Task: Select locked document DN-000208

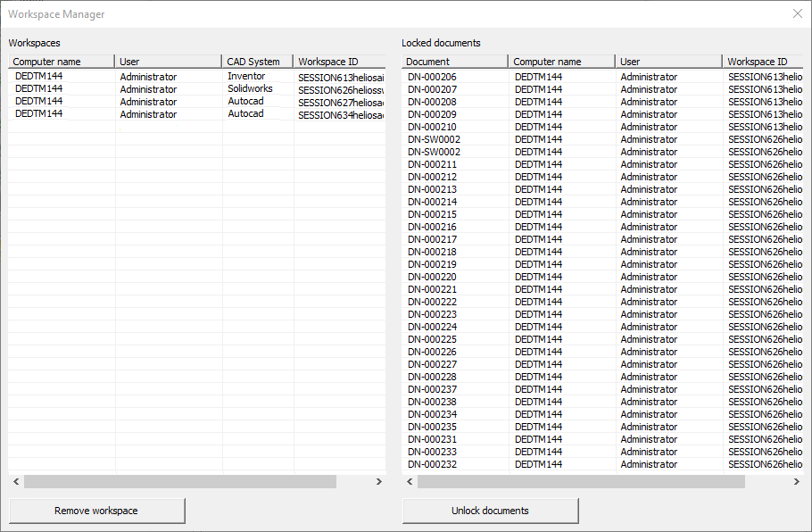Action: [603, 102]
